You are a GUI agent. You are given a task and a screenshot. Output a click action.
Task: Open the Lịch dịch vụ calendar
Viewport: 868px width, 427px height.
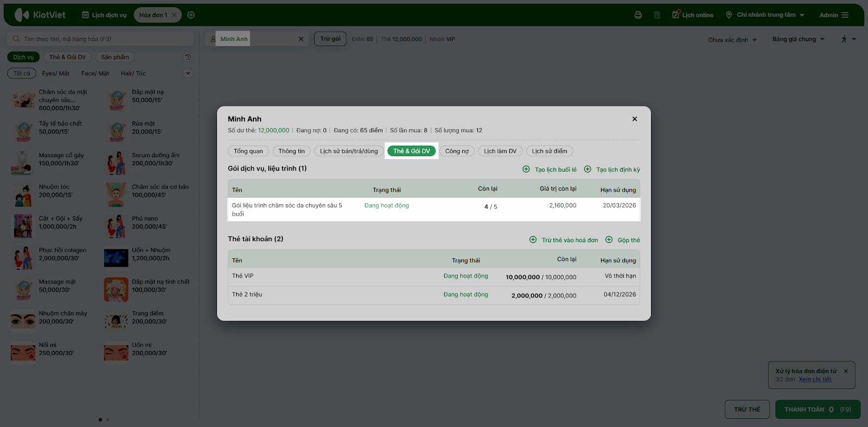[104, 15]
